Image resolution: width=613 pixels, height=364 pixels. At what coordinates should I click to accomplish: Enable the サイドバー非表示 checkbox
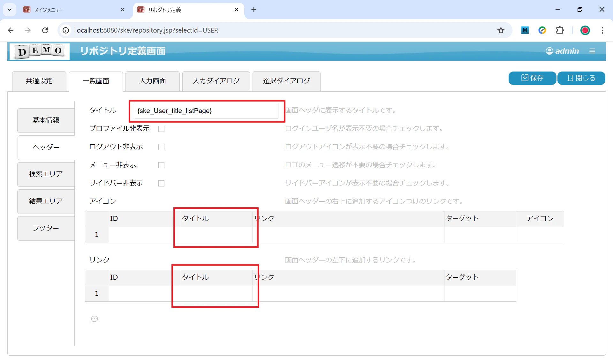pos(162,183)
